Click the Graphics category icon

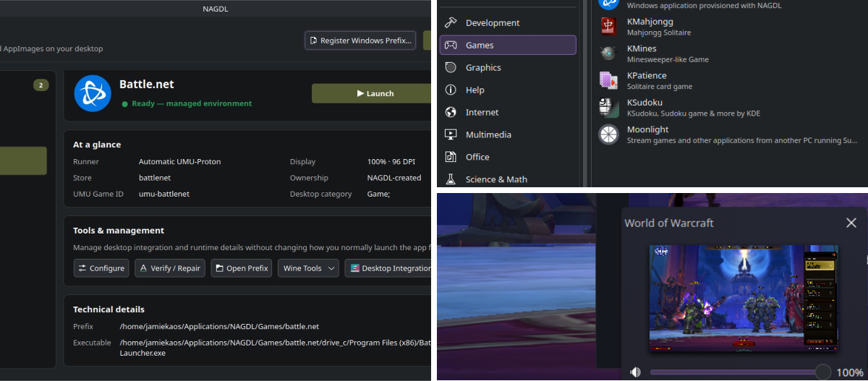click(x=451, y=67)
